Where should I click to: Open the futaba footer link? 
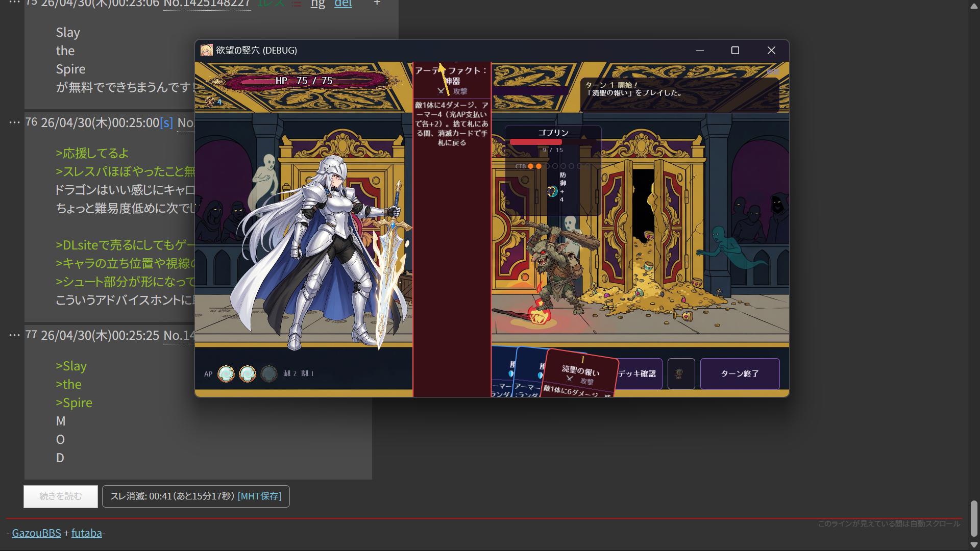[x=86, y=533]
